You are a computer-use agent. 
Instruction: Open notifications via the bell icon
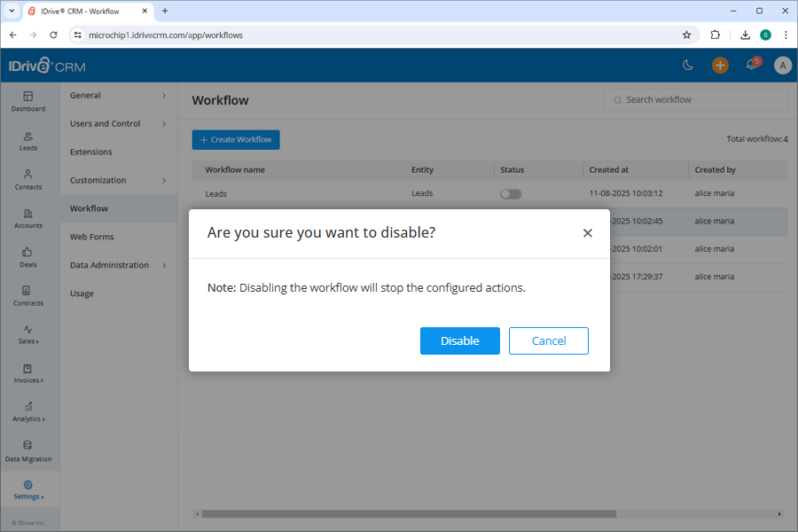(x=751, y=65)
